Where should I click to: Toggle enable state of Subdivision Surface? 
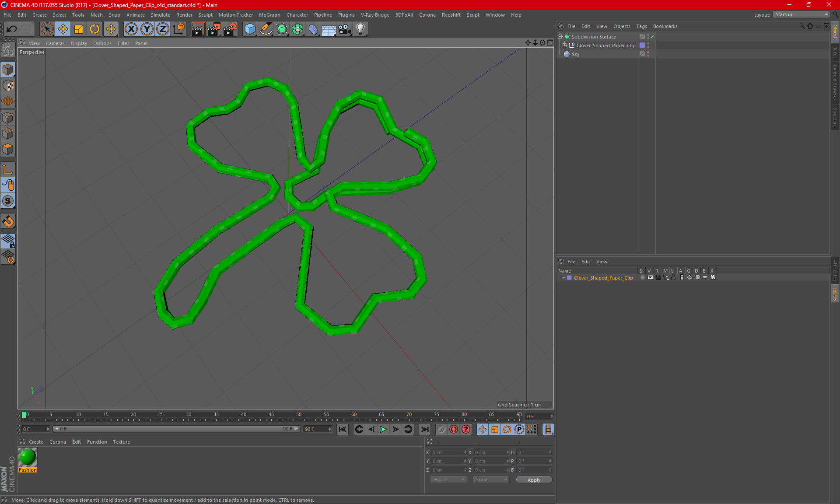click(x=653, y=37)
